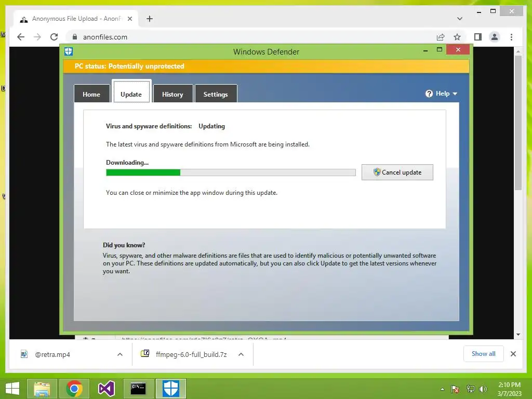Click Show all downloads
Viewport: 532px width, 399px height.
click(484, 354)
